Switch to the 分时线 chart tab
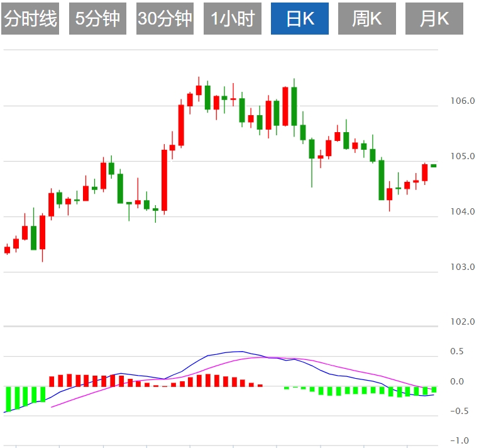This screenshot has height=448, width=479. click(x=30, y=18)
